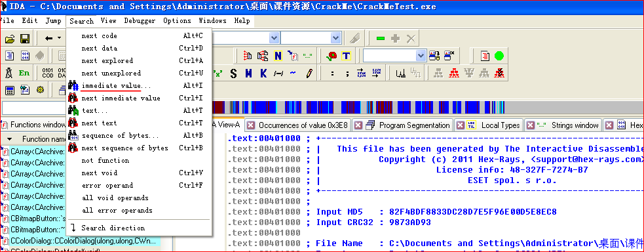Click the blue K toolbar icon
This screenshot has width=644, height=252.
[263, 73]
